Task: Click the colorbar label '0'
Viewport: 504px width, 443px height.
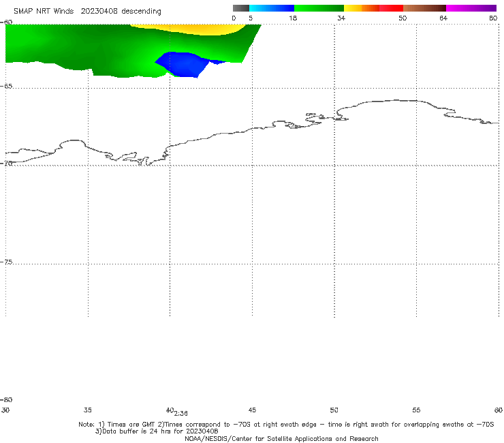Action: (234, 18)
